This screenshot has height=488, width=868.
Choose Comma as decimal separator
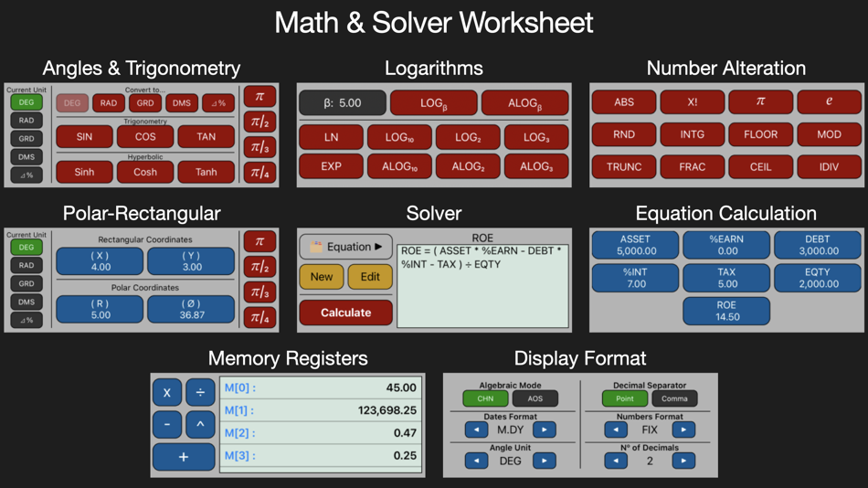click(x=674, y=398)
